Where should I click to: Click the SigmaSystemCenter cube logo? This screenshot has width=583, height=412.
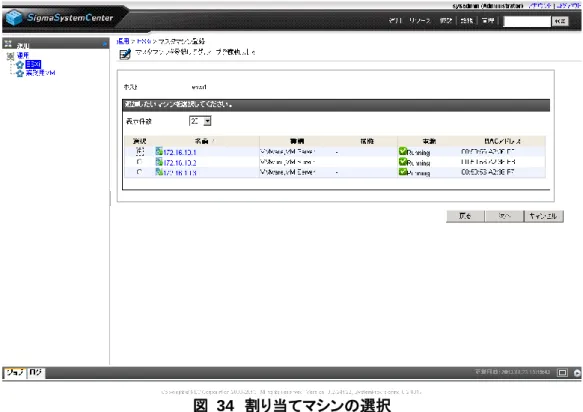14,17
